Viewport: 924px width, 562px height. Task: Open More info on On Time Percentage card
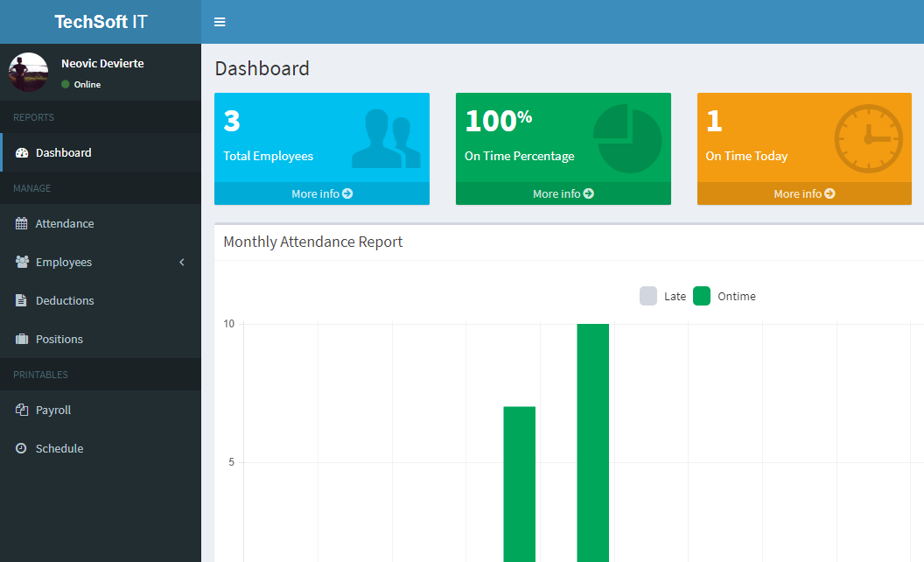pyautogui.click(x=563, y=193)
